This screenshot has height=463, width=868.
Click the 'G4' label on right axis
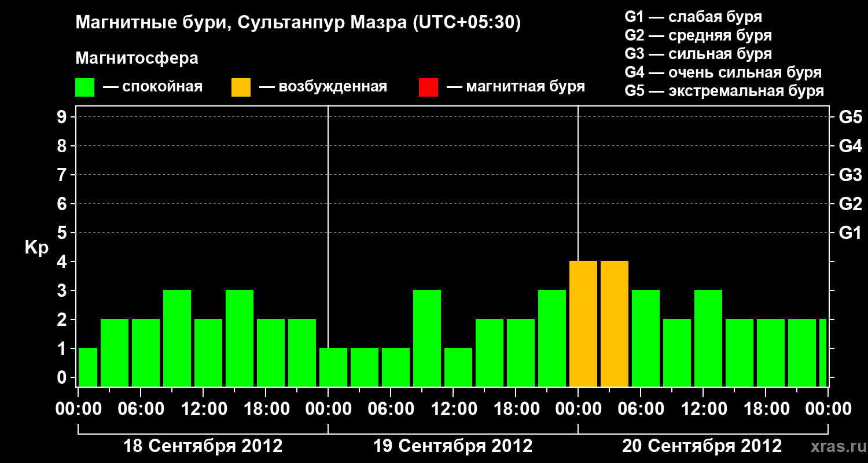[851, 146]
